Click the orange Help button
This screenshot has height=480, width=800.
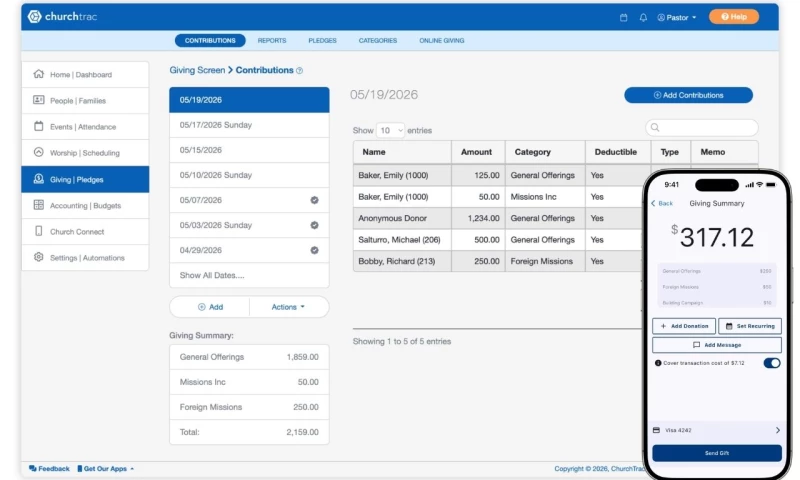pyautogui.click(x=734, y=17)
